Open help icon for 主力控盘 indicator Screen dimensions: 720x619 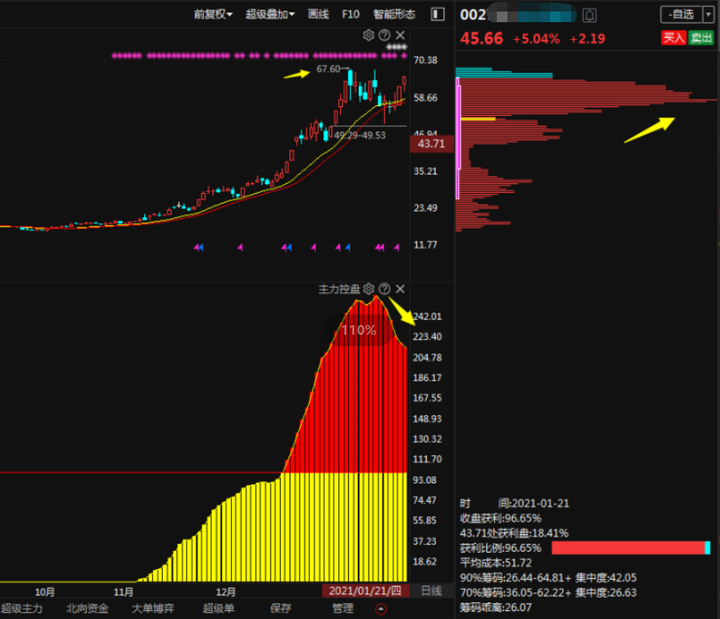(384, 289)
